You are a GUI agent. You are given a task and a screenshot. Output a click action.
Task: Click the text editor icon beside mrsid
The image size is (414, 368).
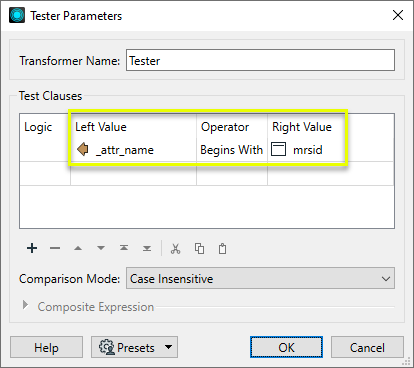coord(278,149)
